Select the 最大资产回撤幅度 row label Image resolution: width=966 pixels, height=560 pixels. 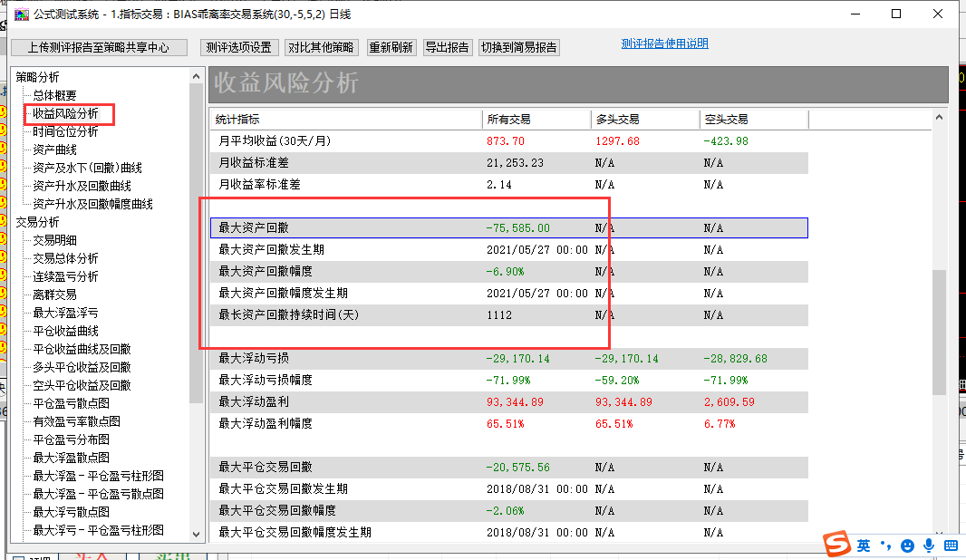(x=266, y=271)
